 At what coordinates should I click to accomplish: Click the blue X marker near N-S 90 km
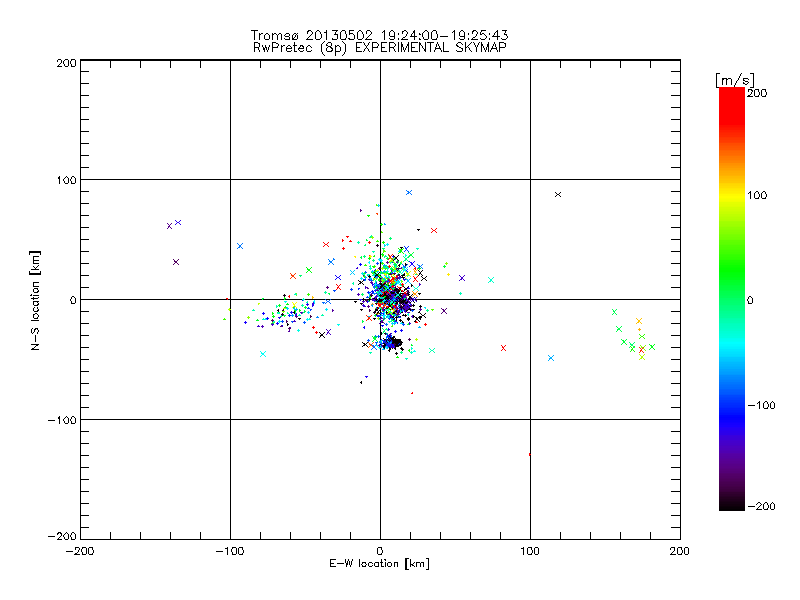click(409, 192)
